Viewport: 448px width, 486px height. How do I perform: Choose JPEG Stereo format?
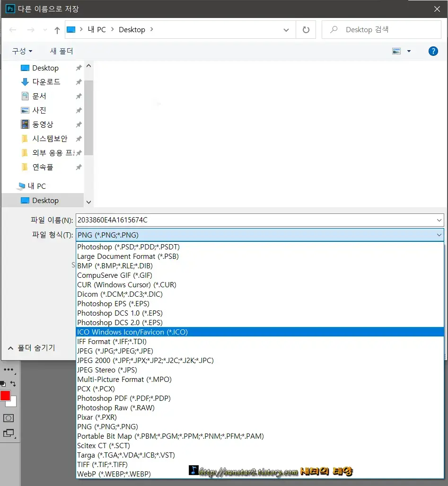260,370
